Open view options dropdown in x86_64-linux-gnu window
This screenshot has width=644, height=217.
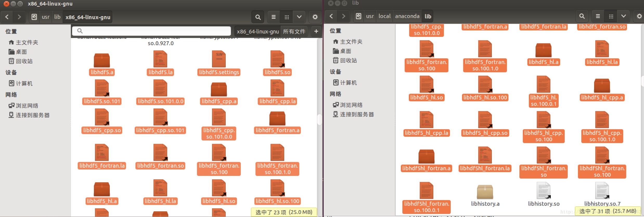click(x=299, y=17)
